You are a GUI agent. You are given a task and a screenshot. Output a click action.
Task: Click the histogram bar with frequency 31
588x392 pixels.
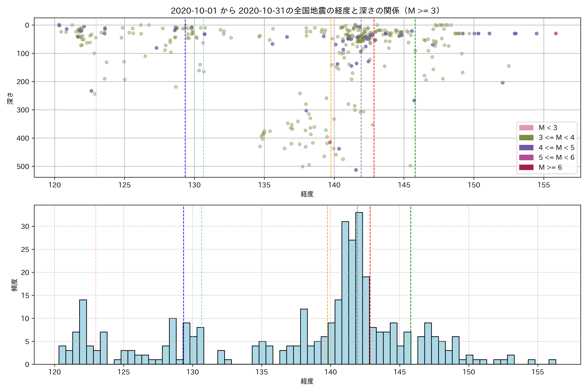[345, 293]
